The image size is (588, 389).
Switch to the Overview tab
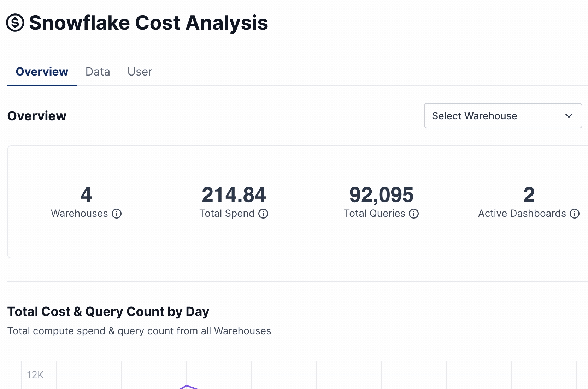click(x=42, y=72)
